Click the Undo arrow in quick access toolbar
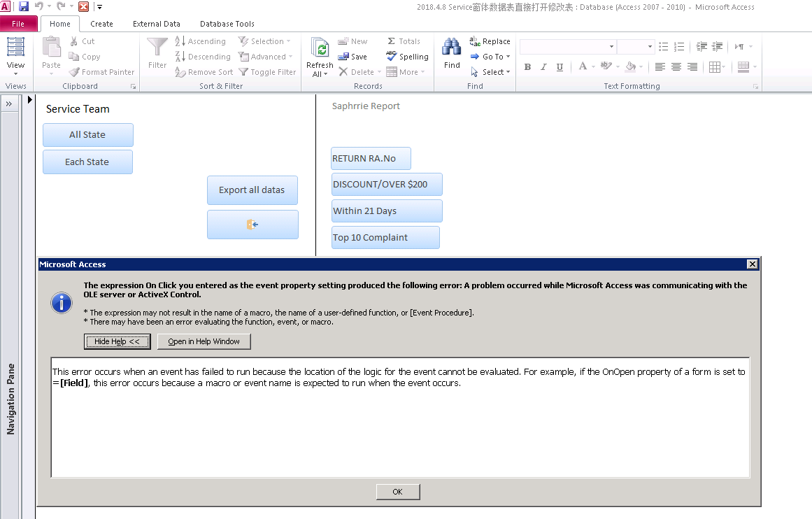812x519 pixels. (x=39, y=7)
